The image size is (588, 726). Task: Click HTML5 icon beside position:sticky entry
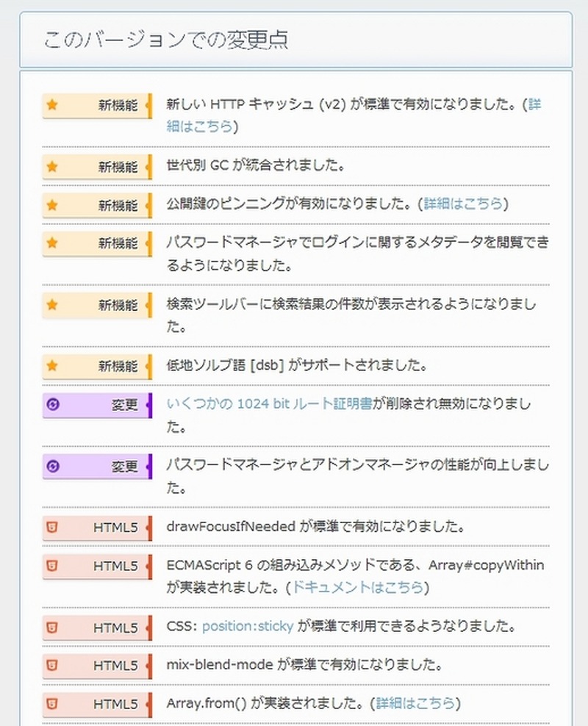coord(52,628)
